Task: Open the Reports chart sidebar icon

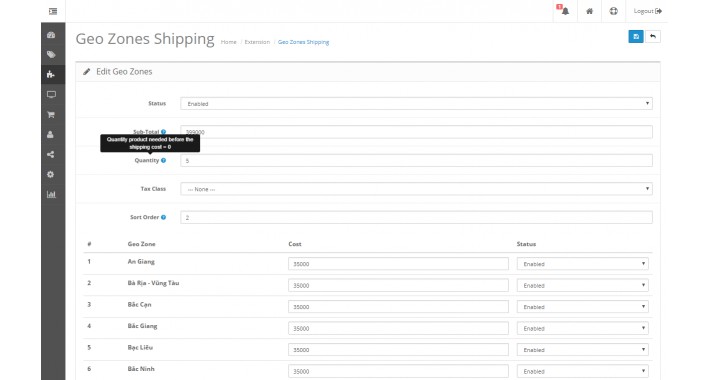Action: click(x=51, y=194)
